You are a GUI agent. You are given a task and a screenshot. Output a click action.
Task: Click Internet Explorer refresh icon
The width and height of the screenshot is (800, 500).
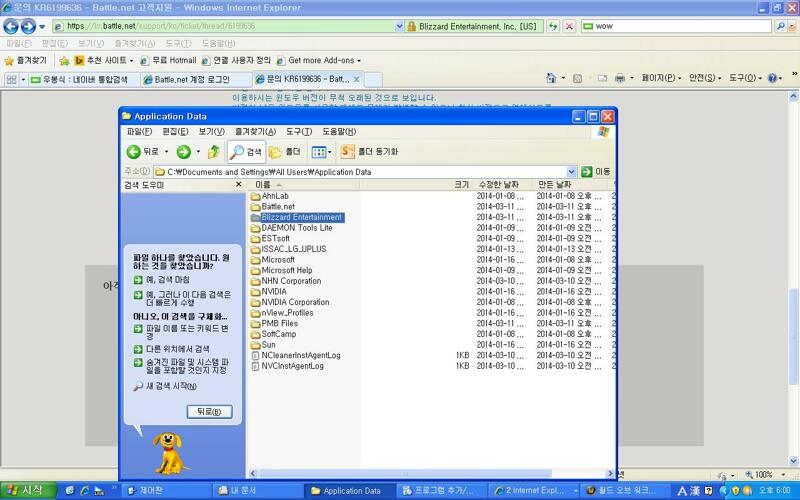[x=553, y=26]
